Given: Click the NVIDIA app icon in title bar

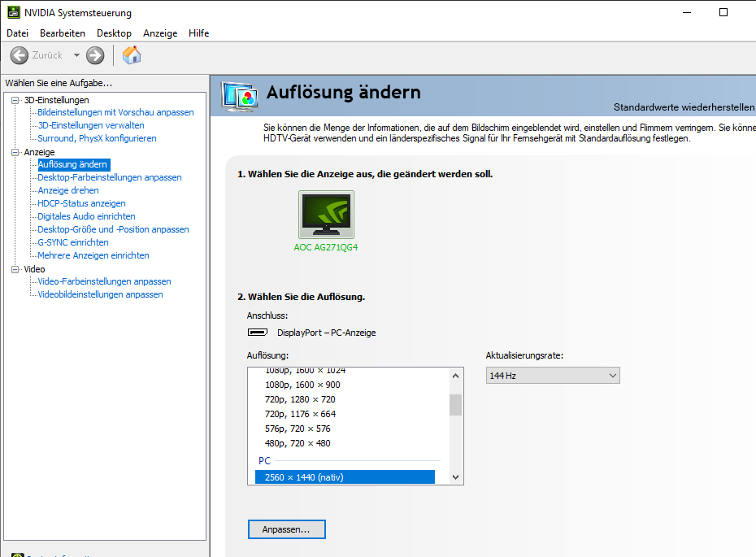Looking at the screenshot, I should (x=14, y=12).
